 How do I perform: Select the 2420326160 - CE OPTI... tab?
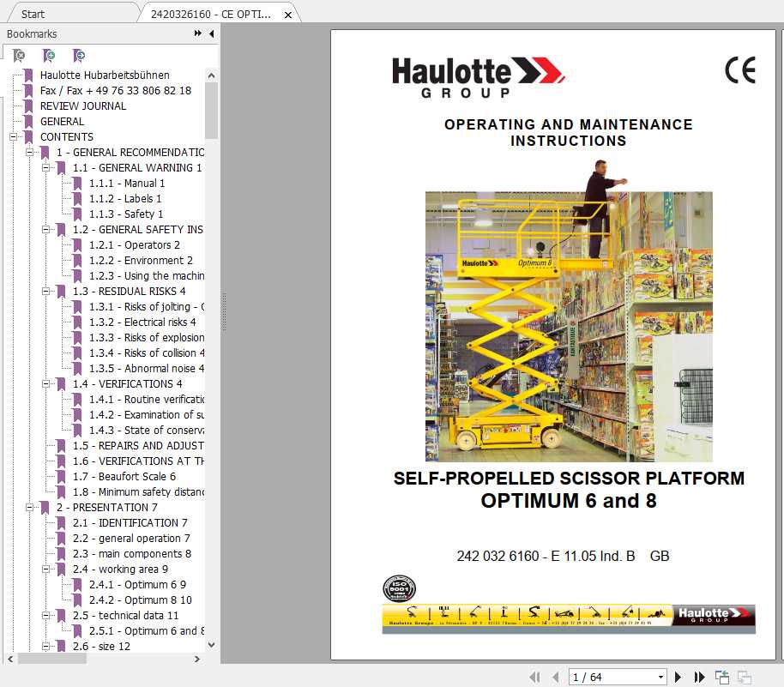(210, 14)
